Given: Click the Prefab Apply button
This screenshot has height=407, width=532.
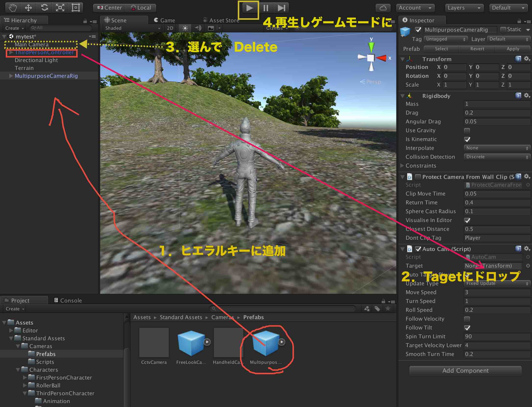Looking at the screenshot, I should tap(513, 49).
